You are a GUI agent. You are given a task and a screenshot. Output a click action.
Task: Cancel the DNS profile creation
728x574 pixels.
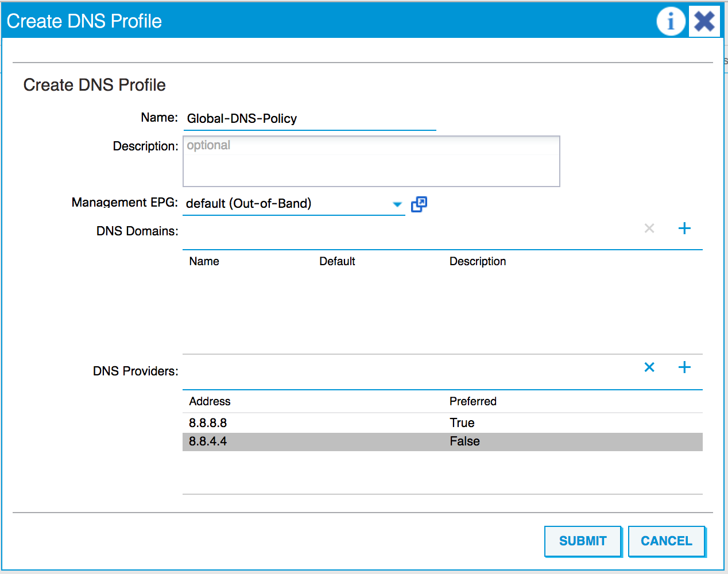[x=667, y=541]
